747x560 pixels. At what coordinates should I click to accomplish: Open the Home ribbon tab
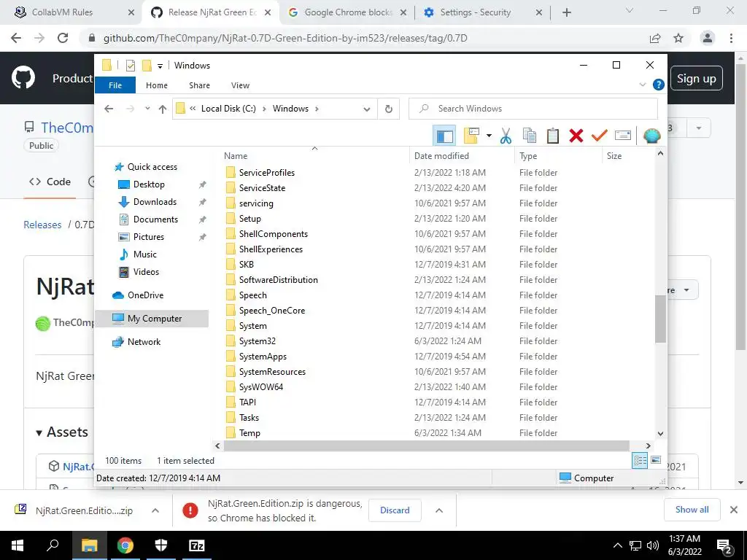point(157,85)
